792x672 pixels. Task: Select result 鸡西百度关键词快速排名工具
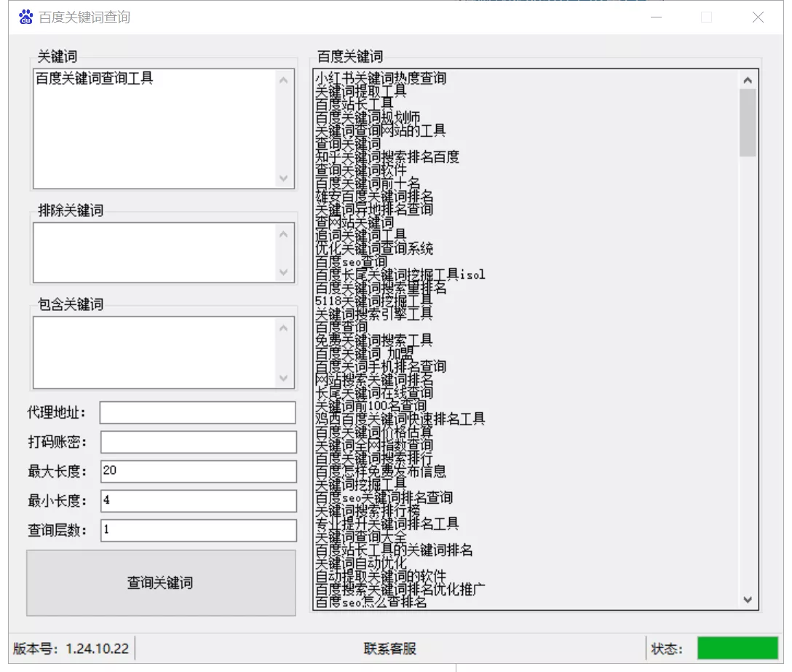pos(400,419)
